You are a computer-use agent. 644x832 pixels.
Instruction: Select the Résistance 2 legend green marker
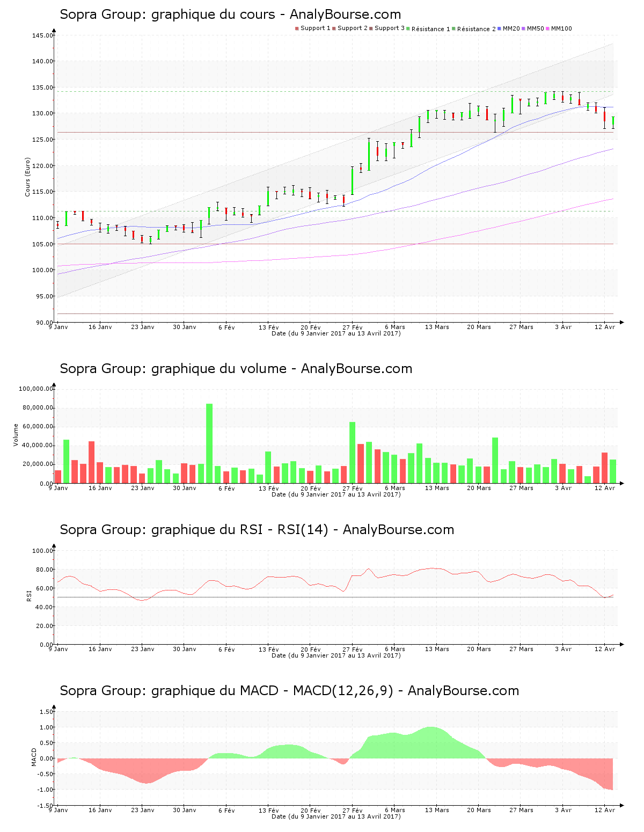coord(454,28)
